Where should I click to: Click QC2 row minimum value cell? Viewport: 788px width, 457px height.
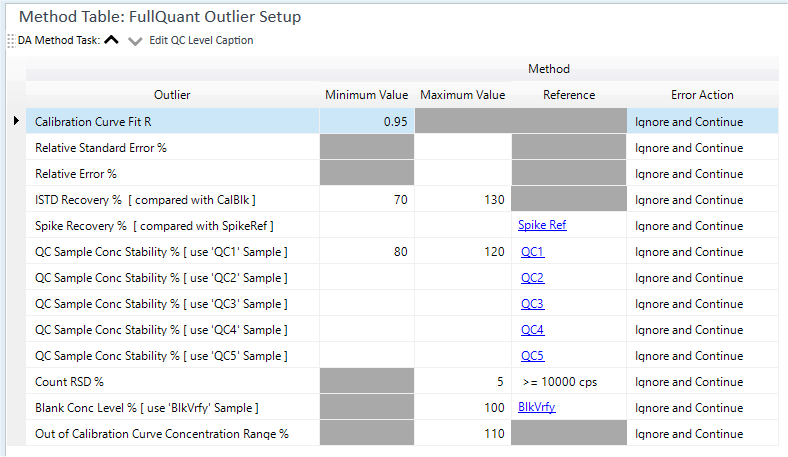pos(367,278)
